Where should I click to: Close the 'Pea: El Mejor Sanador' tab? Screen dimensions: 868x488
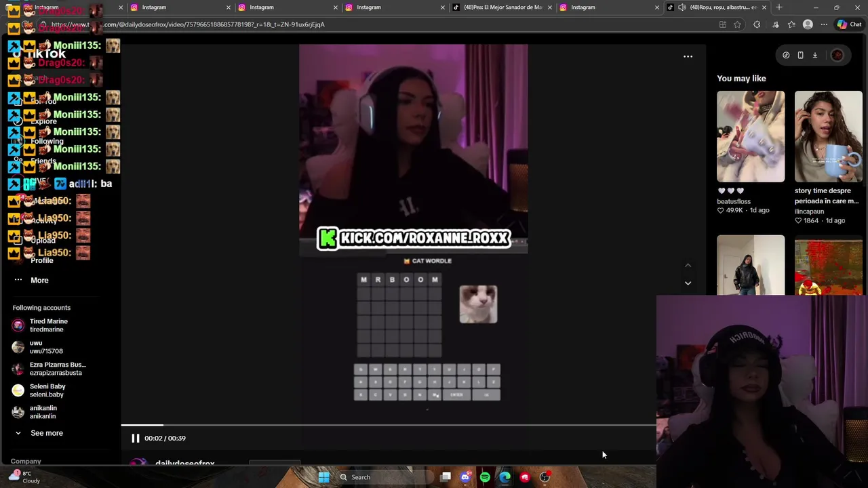click(x=549, y=7)
